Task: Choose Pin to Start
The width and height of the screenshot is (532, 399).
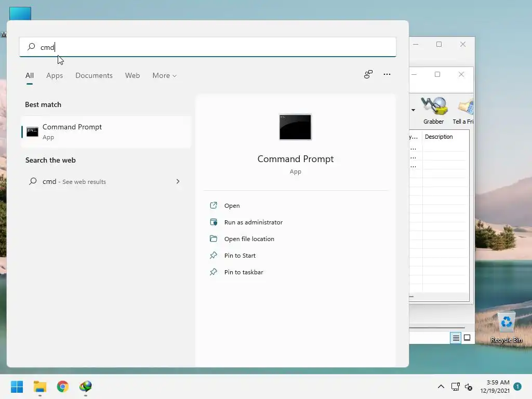Action: tap(240, 256)
